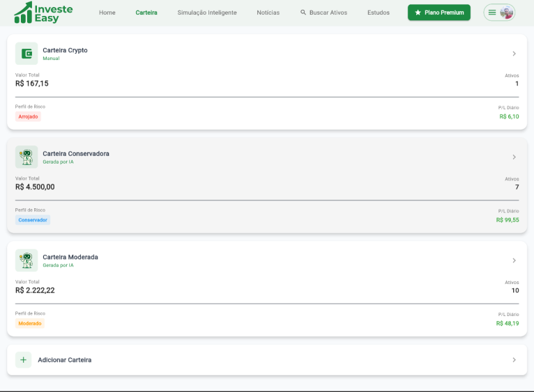Expand Carteira Crypto with its chevron
This screenshot has height=392, width=534.
click(x=514, y=54)
